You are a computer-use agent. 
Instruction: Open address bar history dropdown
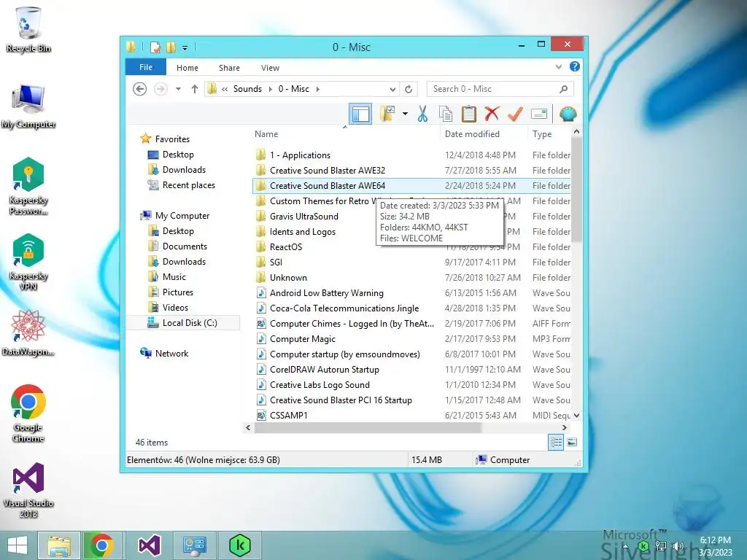(x=392, y=89)
